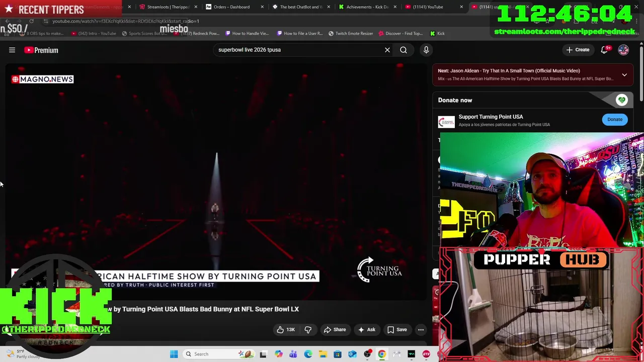Close the Streamloots tab
The image size is (644, 362).
tap(196, 7)
